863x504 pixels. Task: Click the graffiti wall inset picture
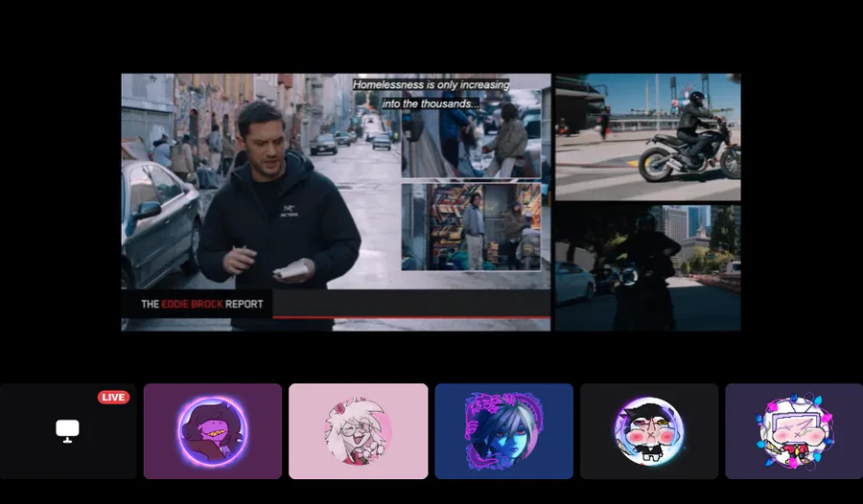471,227
